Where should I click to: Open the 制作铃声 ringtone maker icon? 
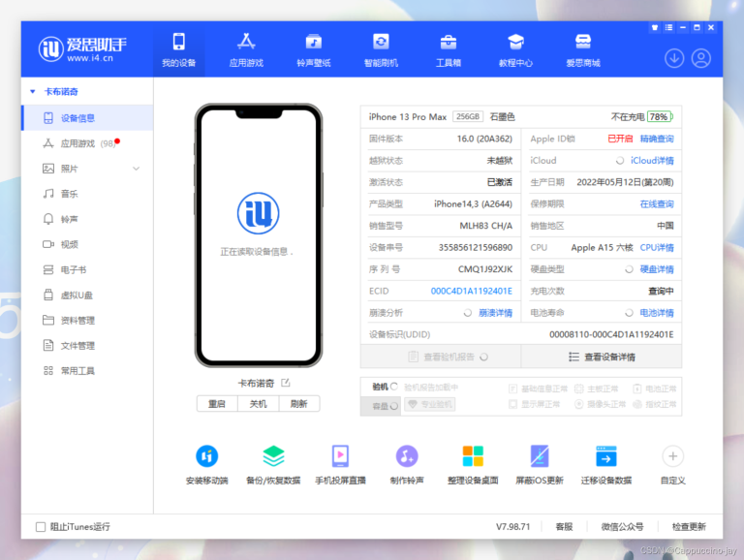[x=407, y=456]
